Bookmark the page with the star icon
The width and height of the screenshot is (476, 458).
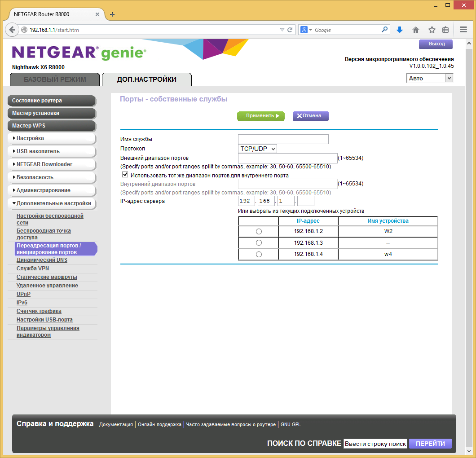pyautogui.click(x=431, y=30)
